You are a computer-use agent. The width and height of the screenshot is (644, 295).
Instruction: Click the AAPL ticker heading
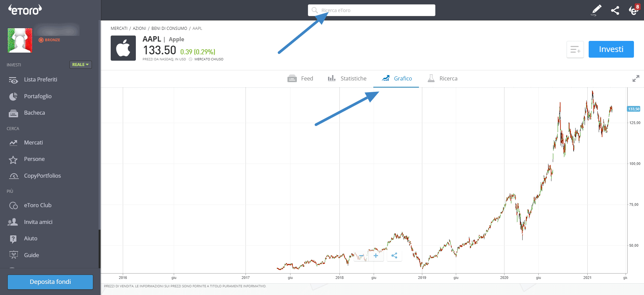152,39
